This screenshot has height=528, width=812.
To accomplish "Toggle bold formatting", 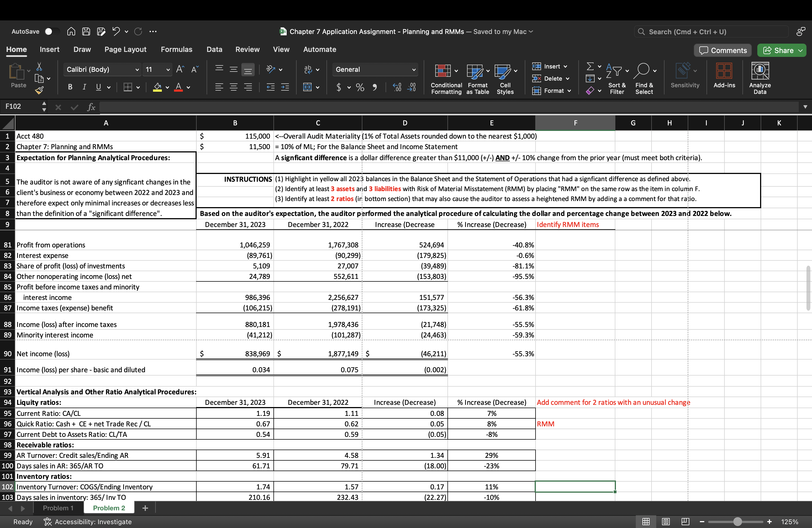I will [x=70, y=87].
